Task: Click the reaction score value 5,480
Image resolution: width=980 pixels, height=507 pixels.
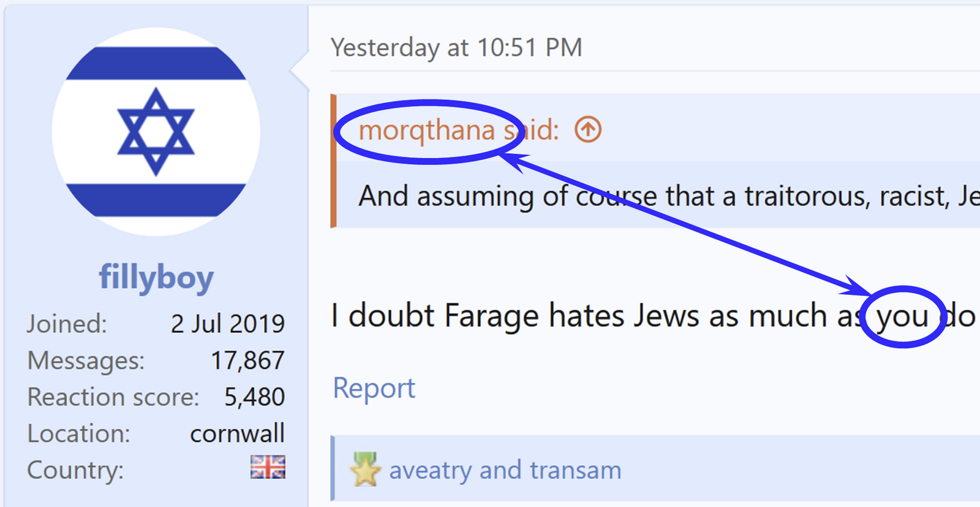Action: tap(254, 397)
